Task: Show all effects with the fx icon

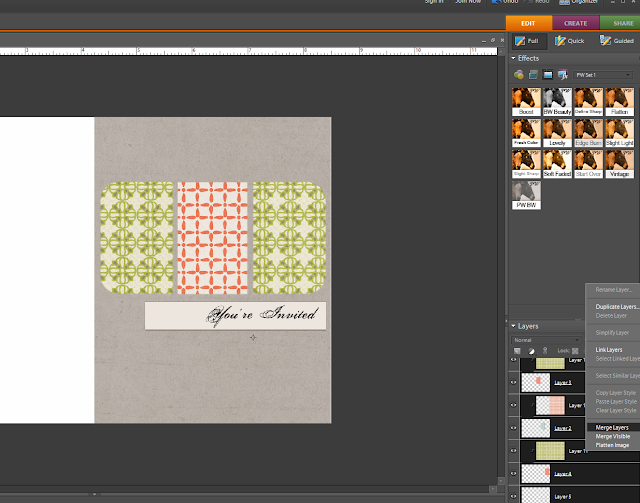Action: tap(563, 75)
